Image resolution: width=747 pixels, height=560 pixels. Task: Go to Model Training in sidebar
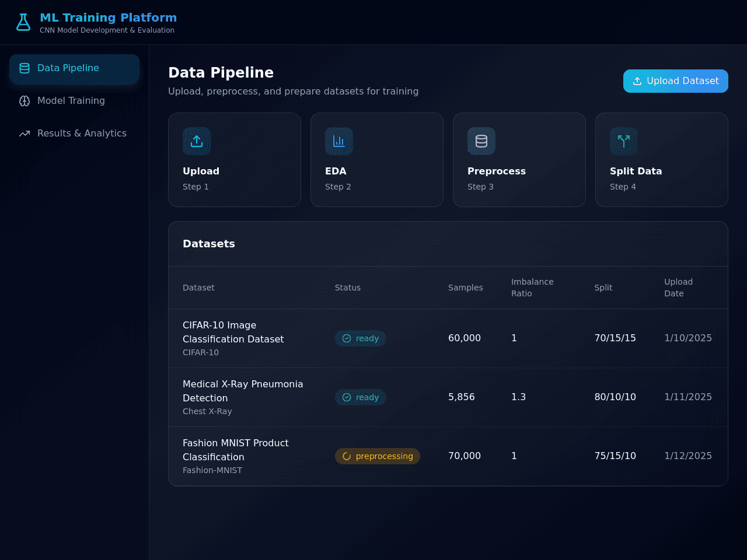(74, 101)
